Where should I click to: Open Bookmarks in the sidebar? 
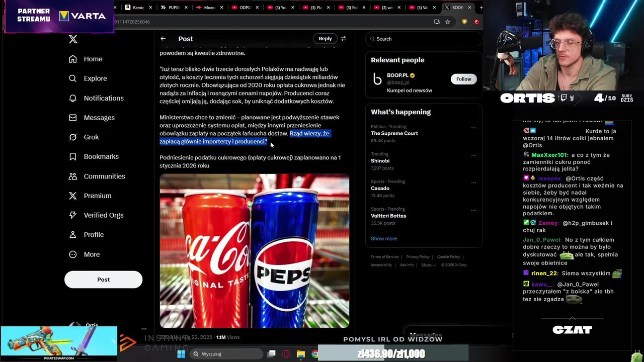(93, 157)
